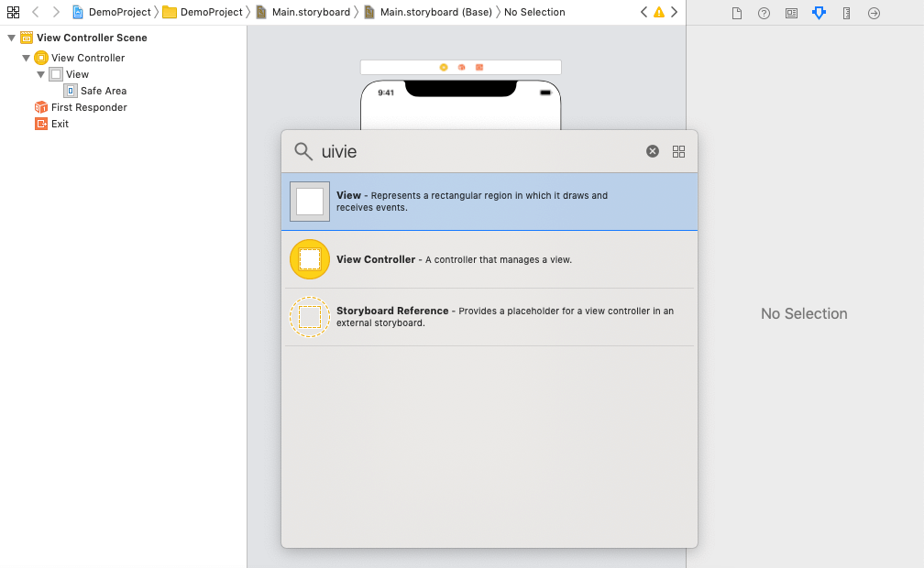Image resolution: width=924 pixels, height=568 pixels.
Task: Clear the library search field text
Action: [652, 151]
